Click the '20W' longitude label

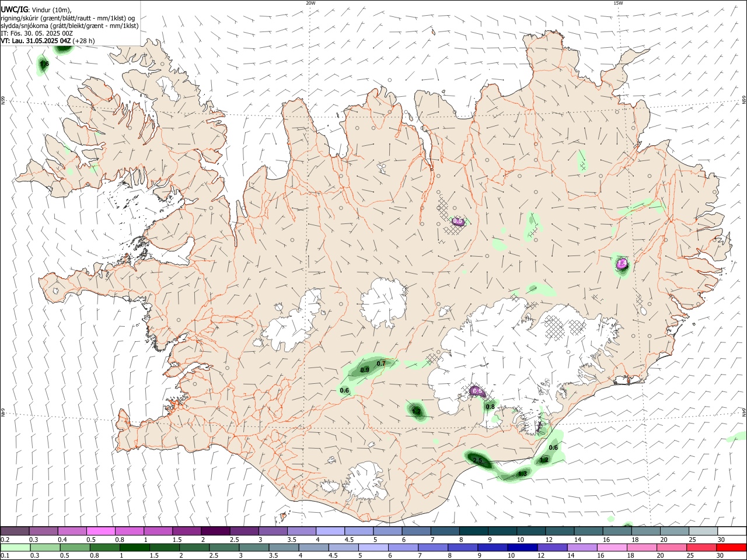(x=310, y=3)
